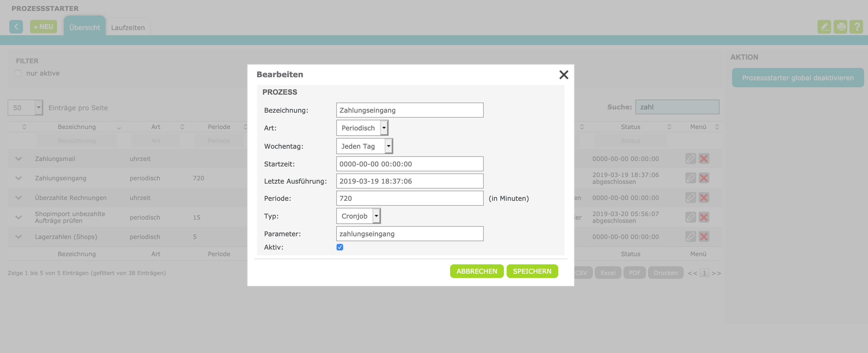Click the printer icon in header
Viewport: 868px width, 353px height.
point(840,27)
